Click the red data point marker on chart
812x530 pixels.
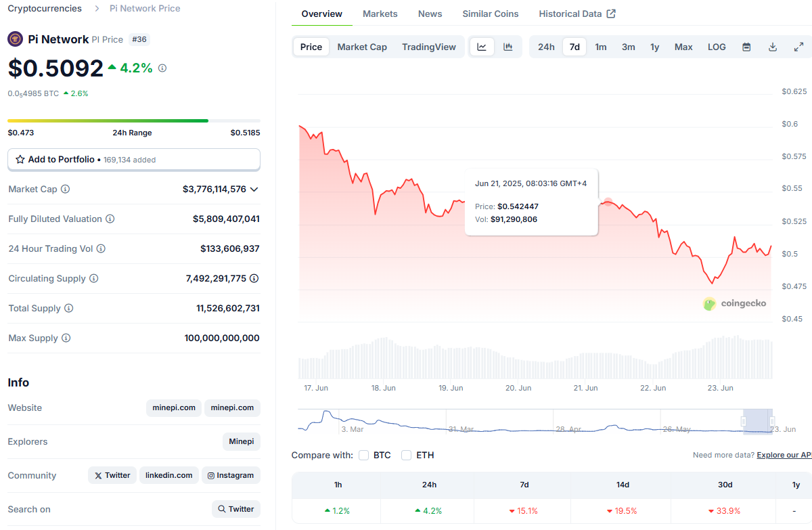608,202
